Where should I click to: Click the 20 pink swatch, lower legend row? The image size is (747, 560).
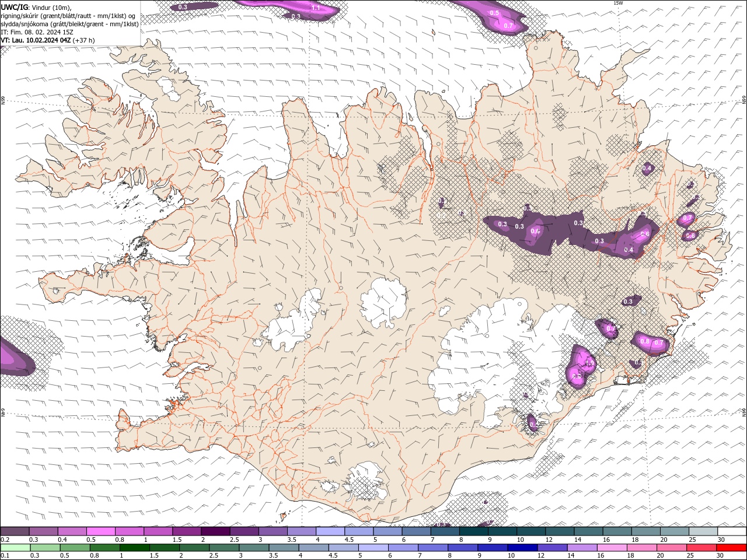671,548
